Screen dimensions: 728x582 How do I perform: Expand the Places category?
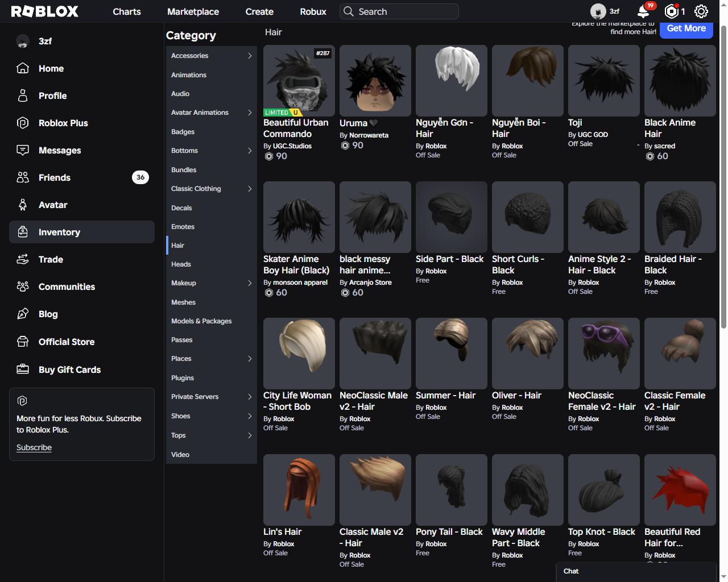[x=250, y=359]
